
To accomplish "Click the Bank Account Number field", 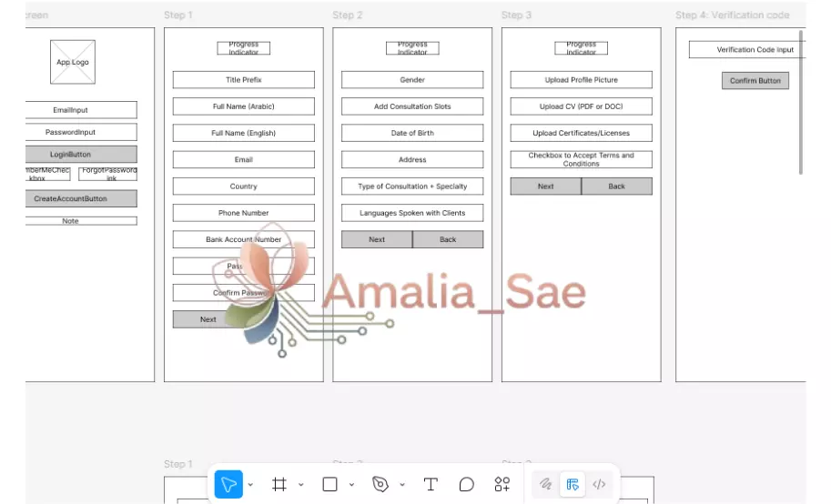I will coord(244,239).
